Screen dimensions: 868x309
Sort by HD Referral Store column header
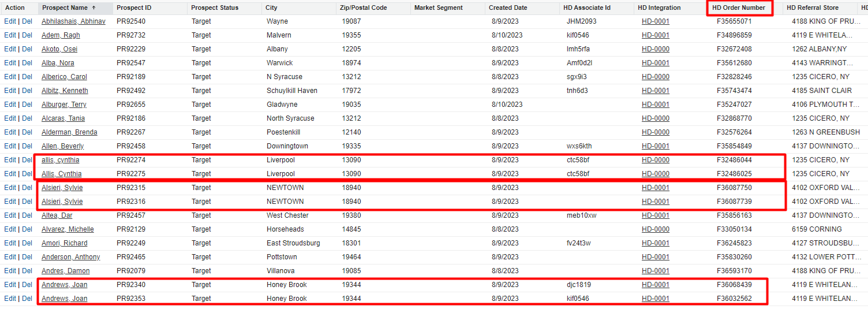coord(813,8)
